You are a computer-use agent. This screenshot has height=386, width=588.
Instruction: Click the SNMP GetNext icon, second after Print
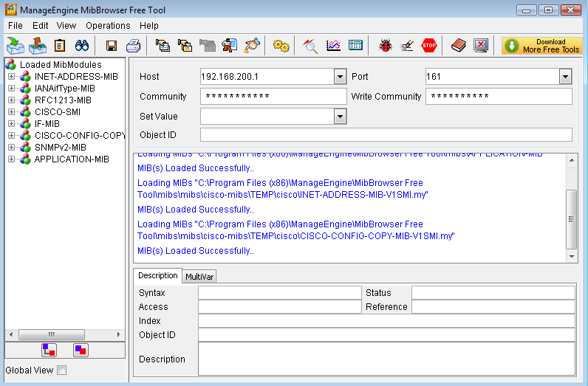[x=185, y=46]
